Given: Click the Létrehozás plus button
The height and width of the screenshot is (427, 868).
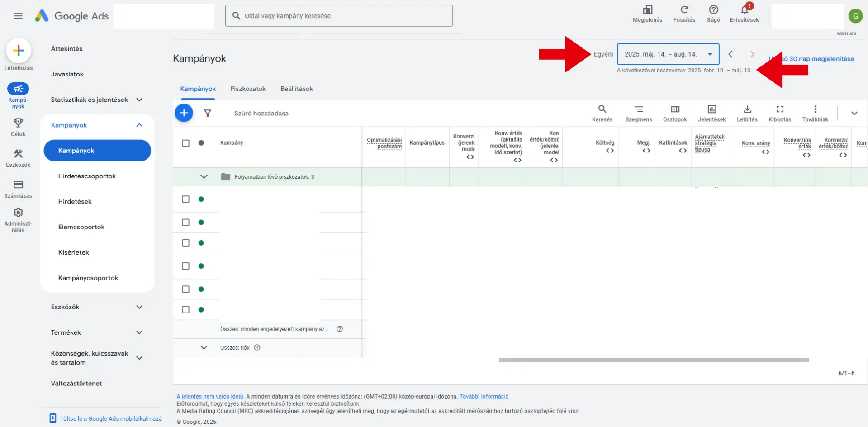Looking at the screenshot, I should tap(19, 50).
